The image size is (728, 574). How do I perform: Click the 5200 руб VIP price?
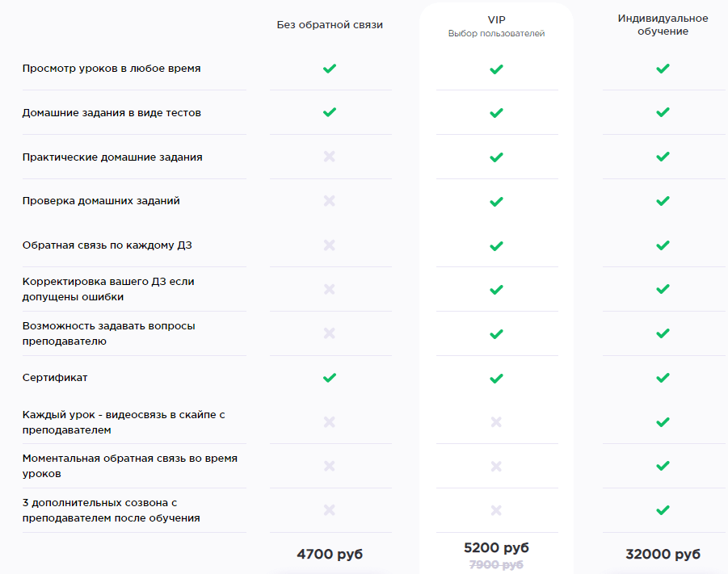coord(496,547)
